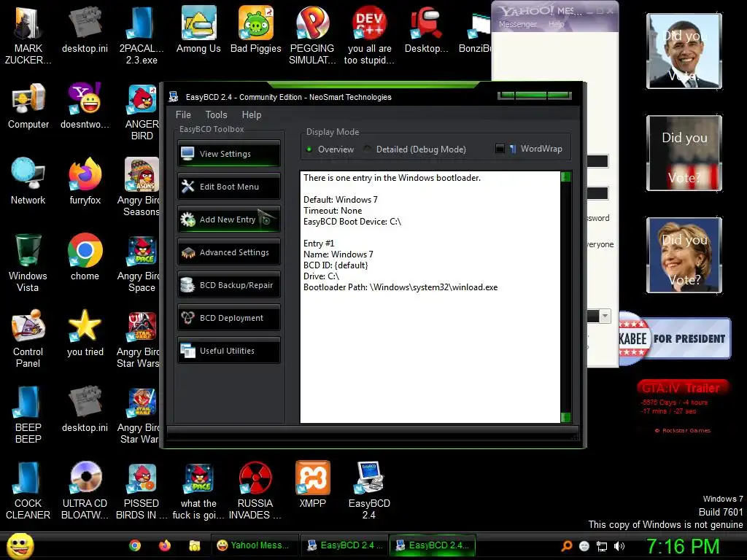Open Messenger menu in Yahoo Messenger window
The image size is (747, 560).
517,24
